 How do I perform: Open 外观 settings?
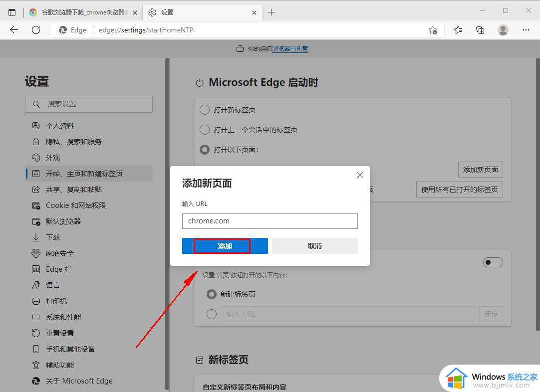point(89,158)
